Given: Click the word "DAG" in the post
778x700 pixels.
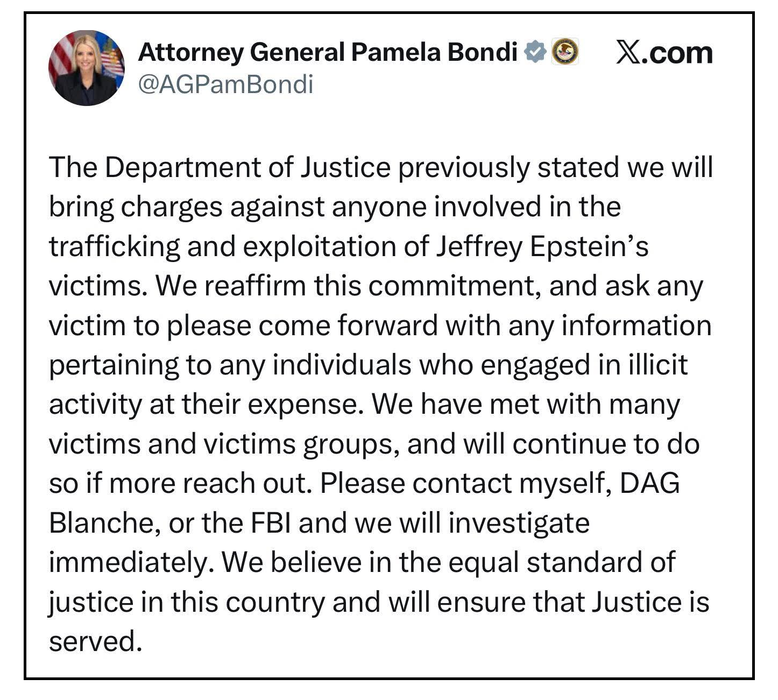Looking at the screenshot, I should (x=649, y=483).
